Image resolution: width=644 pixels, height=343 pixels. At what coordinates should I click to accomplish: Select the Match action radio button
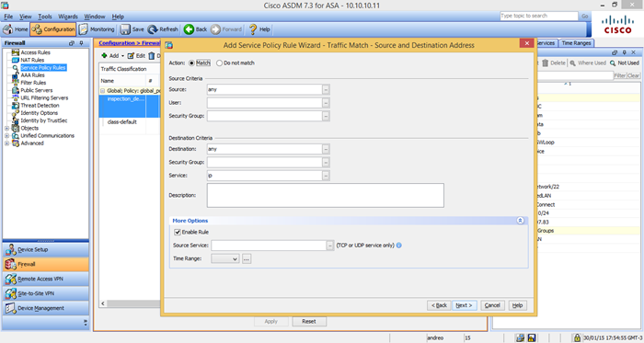[191, 63]
